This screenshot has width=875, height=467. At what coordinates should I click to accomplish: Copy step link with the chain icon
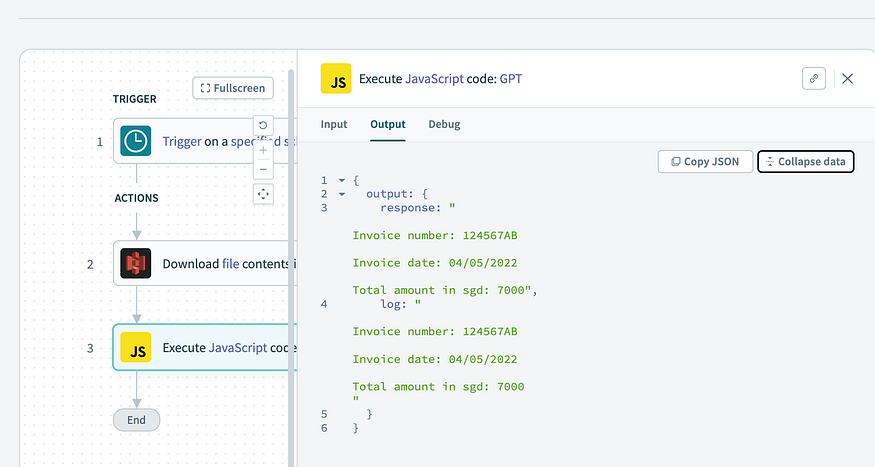(x=814, y=79)
